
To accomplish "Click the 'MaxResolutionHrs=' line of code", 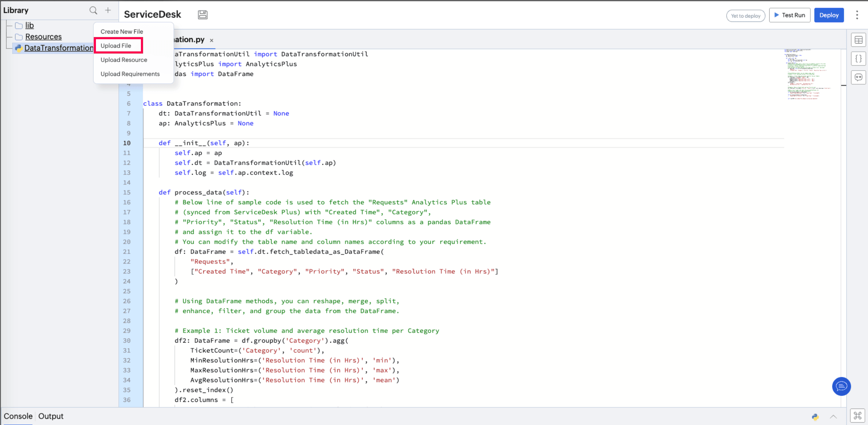I will (x=295, y=370).
